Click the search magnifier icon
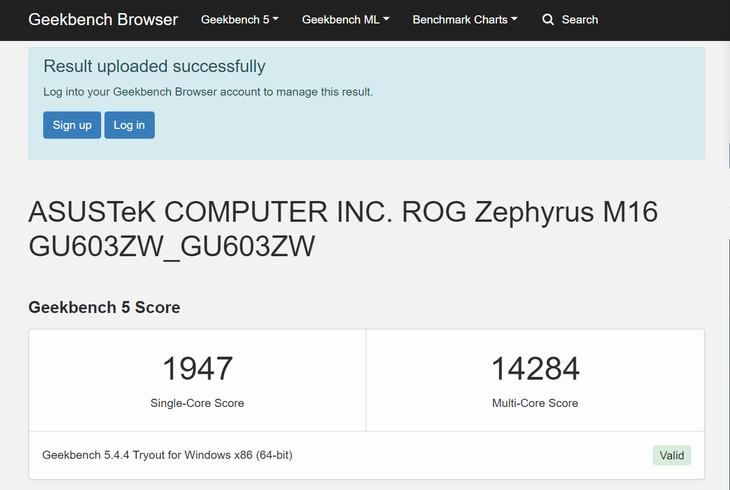Viewport: 730px width, 490px height. point(548,20)
